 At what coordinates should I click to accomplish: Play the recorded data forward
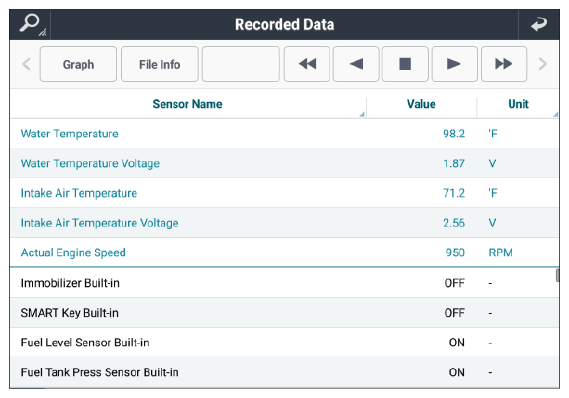pos(454,64)
